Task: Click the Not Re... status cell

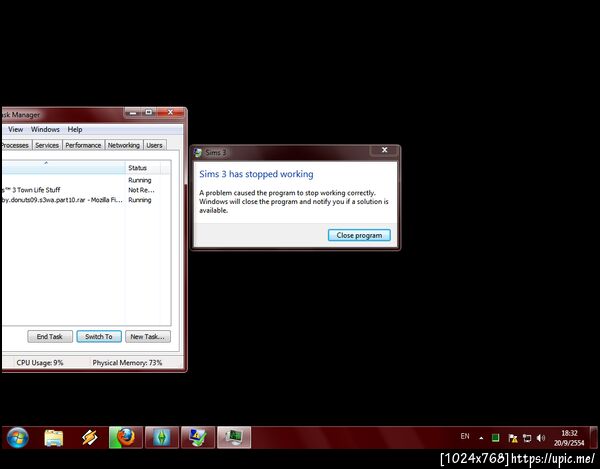Action: (x=141, y=190)
